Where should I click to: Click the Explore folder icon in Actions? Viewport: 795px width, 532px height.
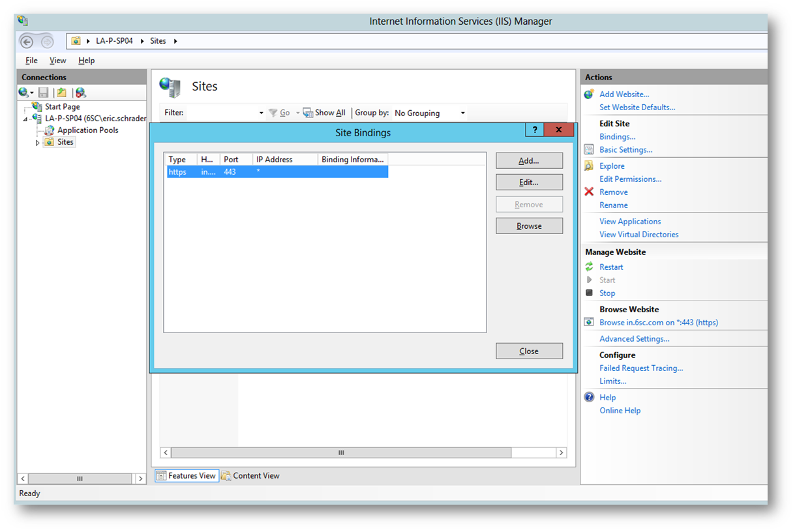tap(589, 166)
